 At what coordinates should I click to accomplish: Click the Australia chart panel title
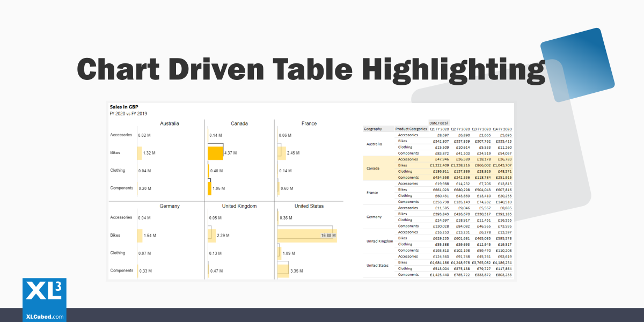pyautogui.click(x=170, y=123)
